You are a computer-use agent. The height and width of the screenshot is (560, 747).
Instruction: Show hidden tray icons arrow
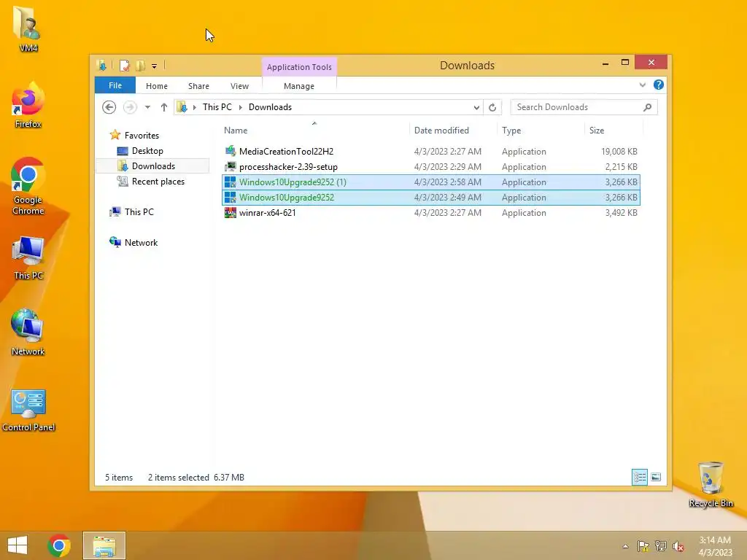(625, 546)
